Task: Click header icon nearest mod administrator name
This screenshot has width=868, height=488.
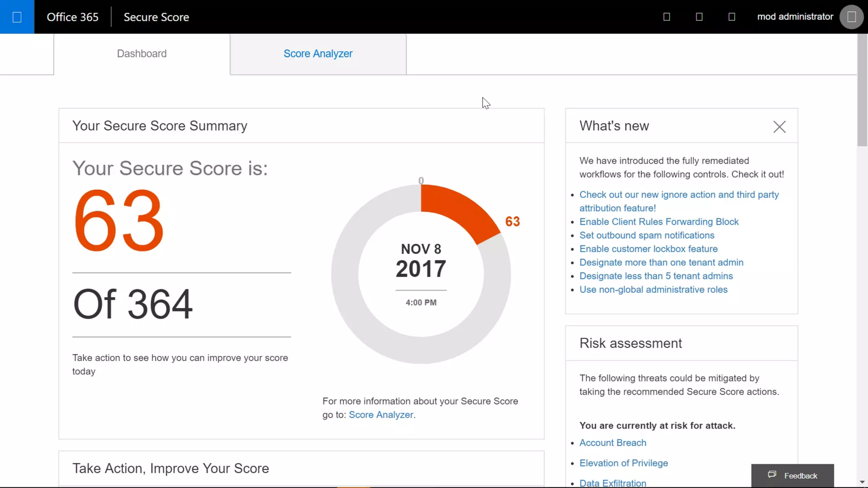Action: [732, 17]
